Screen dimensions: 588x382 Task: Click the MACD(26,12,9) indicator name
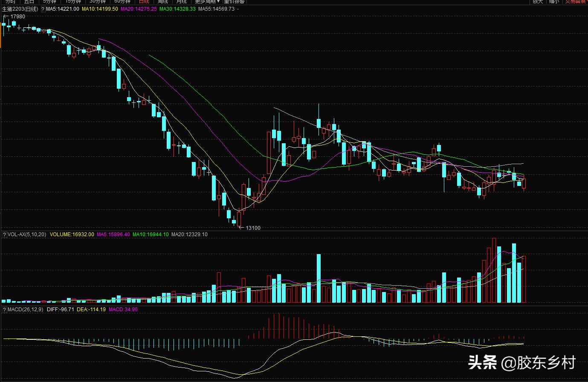[26, 310]
